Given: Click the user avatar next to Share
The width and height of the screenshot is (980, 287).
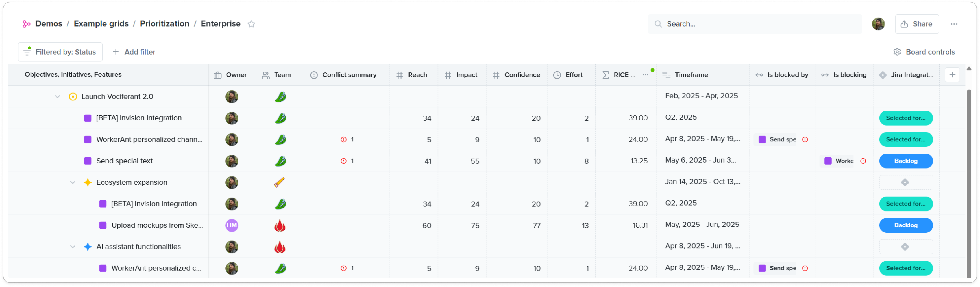Looking at the screenshot, I should [878, 24].
